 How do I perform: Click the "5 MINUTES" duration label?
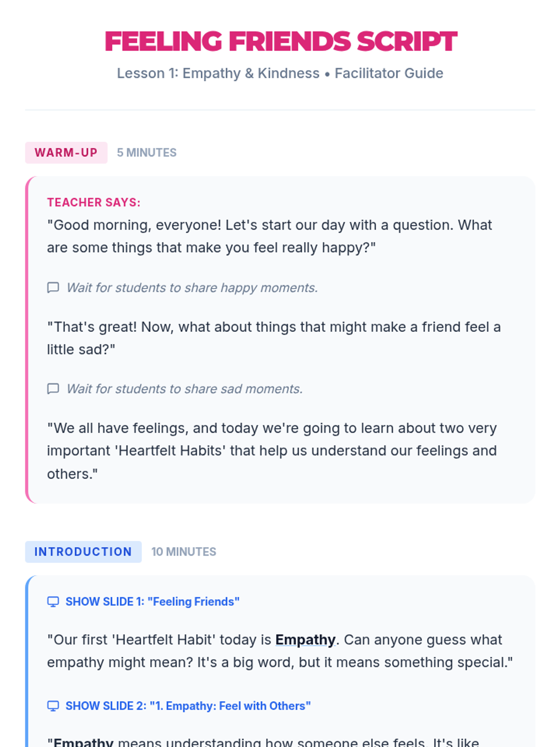tap(147, 153)
